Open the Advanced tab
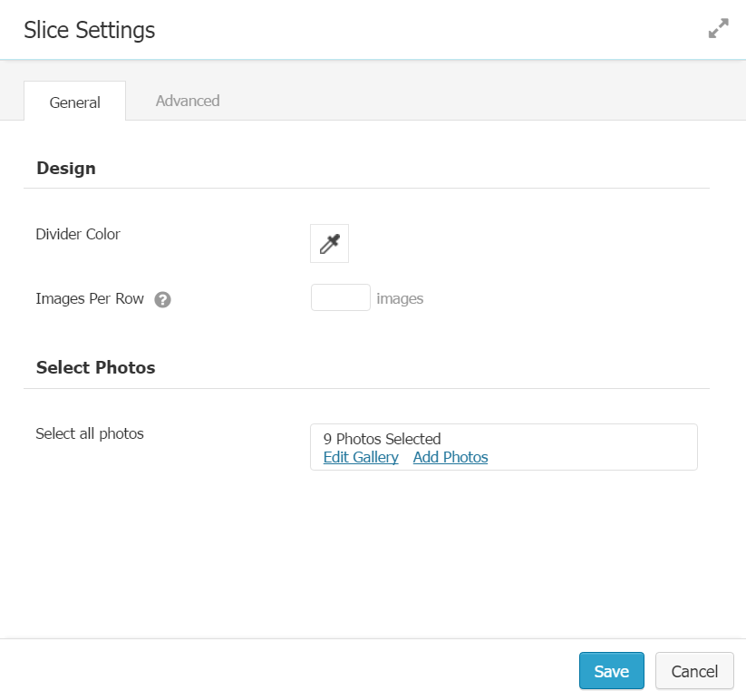 click(188, 101)
